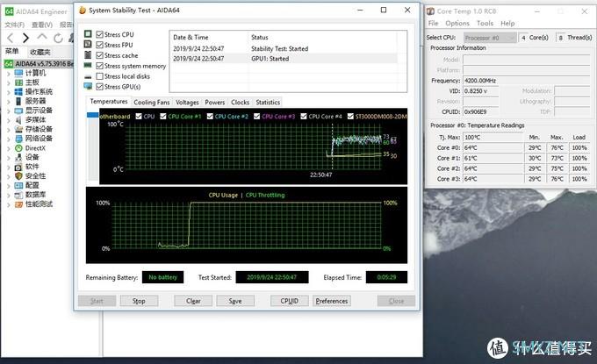Viewport: 597px width, 364px height.
Task: Click the FPU icon beside Stress FPU
Action: pos(88,45)
